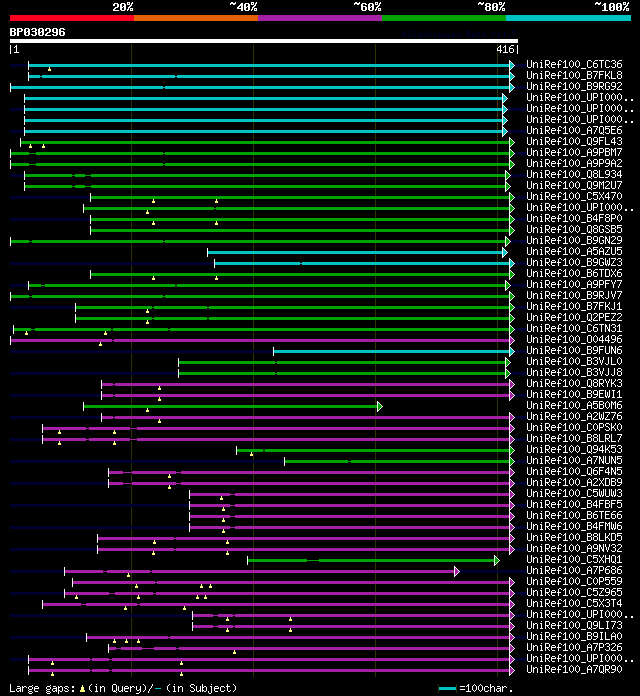Click the cyan alignment bar of UniRef100_A5AZU5

point(355,253)
